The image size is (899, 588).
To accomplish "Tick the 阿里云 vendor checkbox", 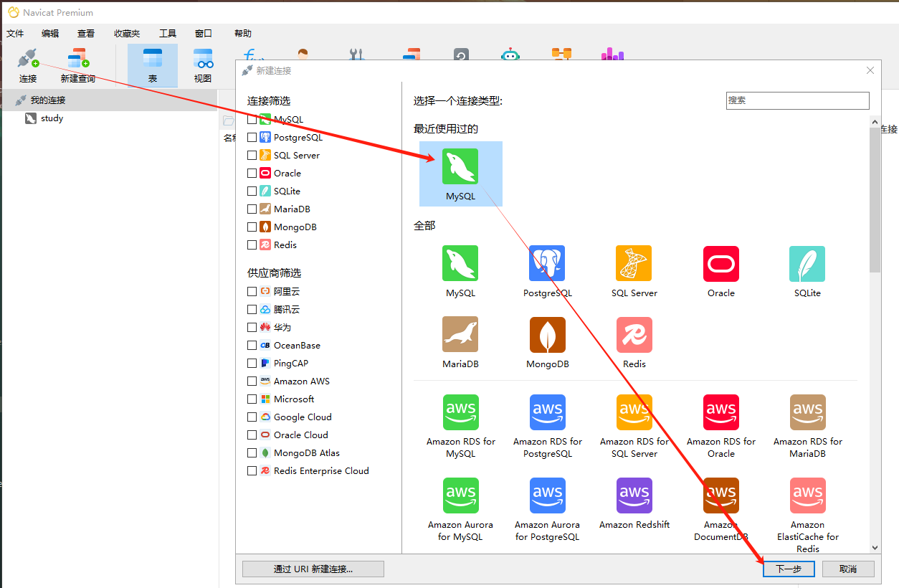I will pyautogui.click(x=252, y=291).
